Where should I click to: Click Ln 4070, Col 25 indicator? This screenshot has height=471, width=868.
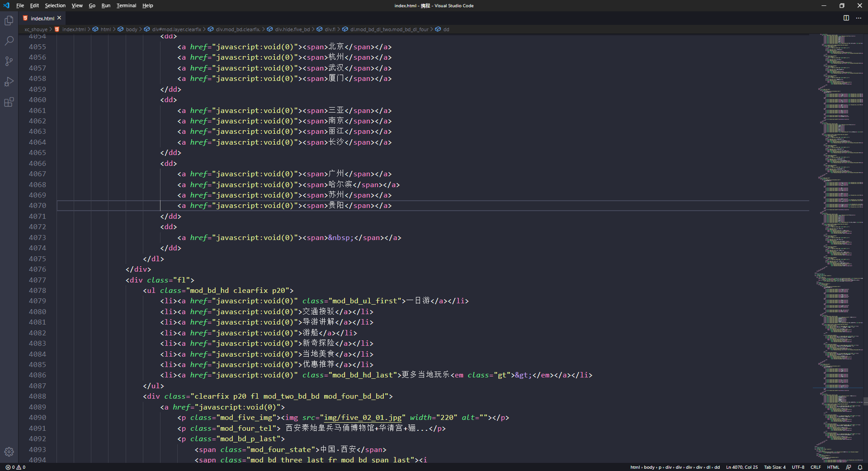(x=742, y=467)
